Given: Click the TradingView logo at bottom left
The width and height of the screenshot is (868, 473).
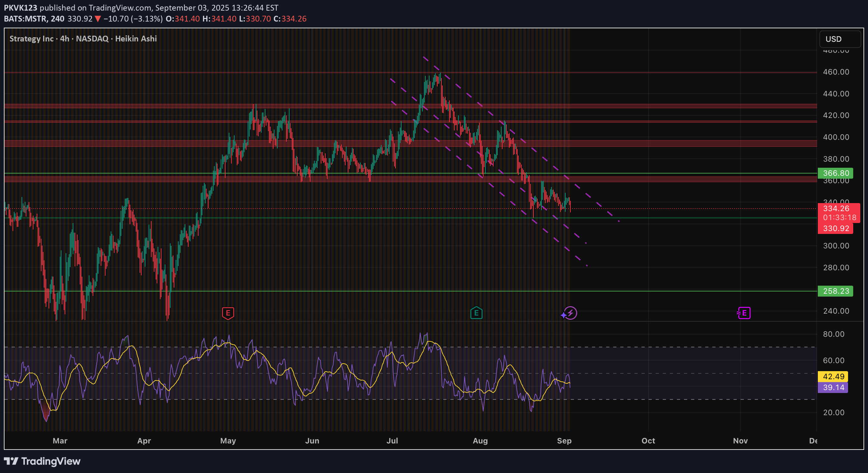Looking at the screenshot, I should [x=42, y=461].
